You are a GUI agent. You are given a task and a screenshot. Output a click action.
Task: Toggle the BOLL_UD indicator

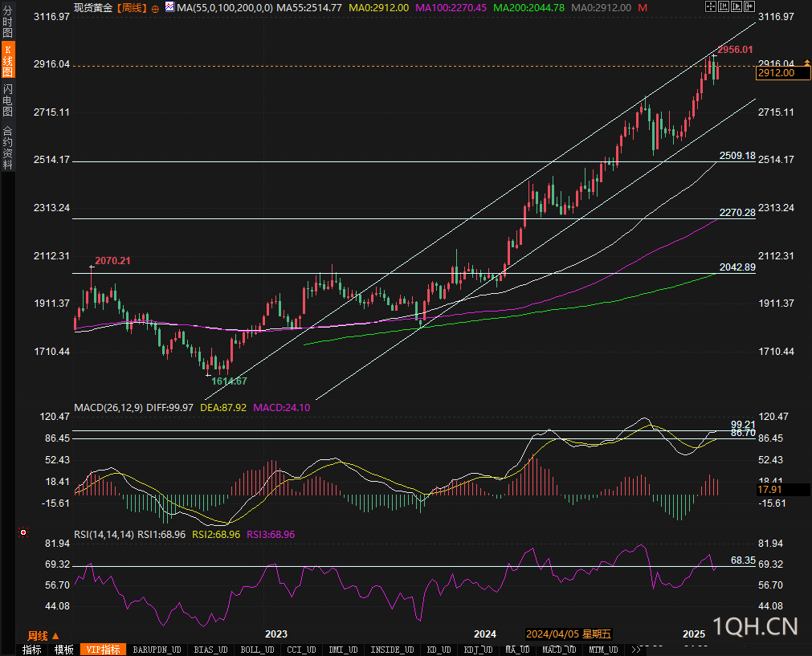[256, 650]
